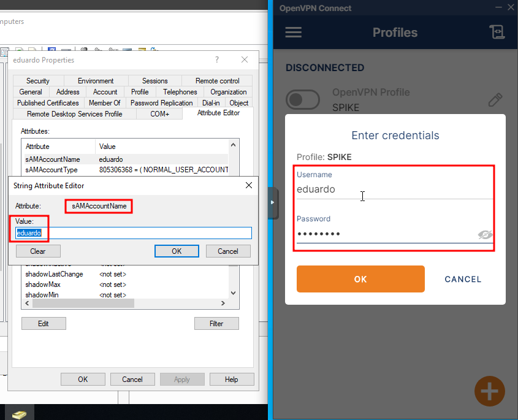Click the yellow taskbar icon at the bottom
Viewport: 518px width, 420px height.
point(19,414)
